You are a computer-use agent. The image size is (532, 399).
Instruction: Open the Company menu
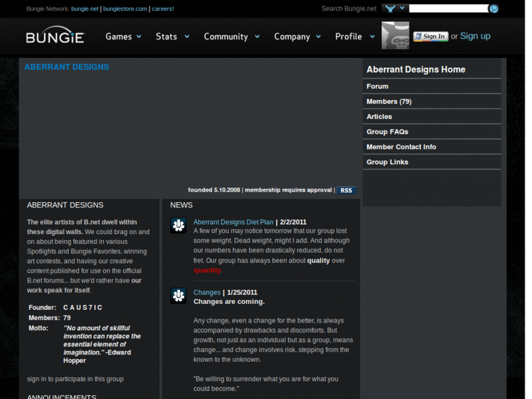coord(292,37)
